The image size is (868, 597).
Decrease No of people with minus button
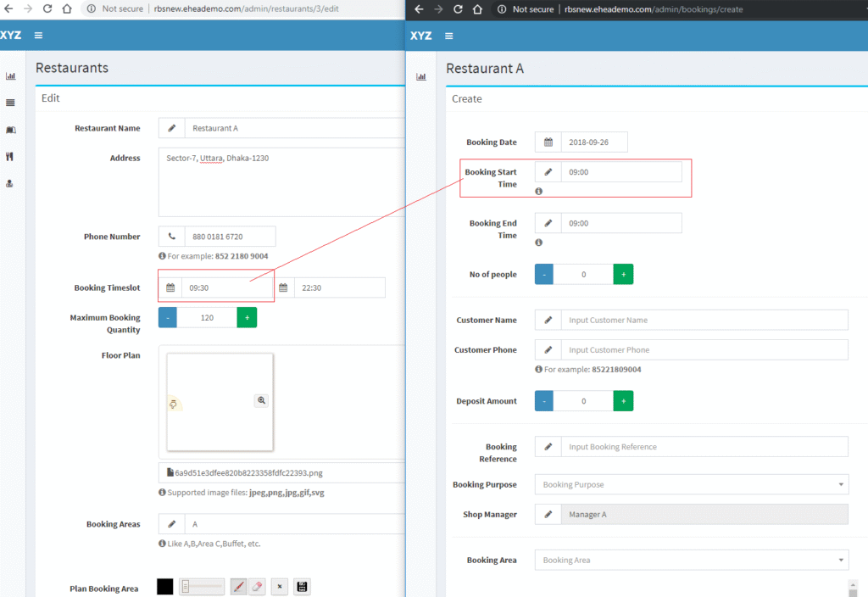(x=544, y=274)
